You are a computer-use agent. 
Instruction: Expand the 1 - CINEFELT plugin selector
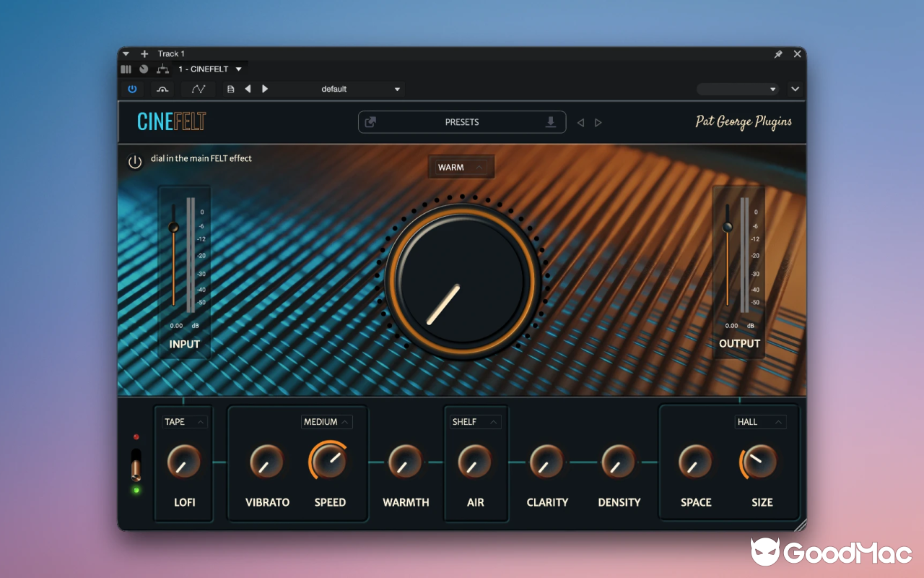coord(239,69)
